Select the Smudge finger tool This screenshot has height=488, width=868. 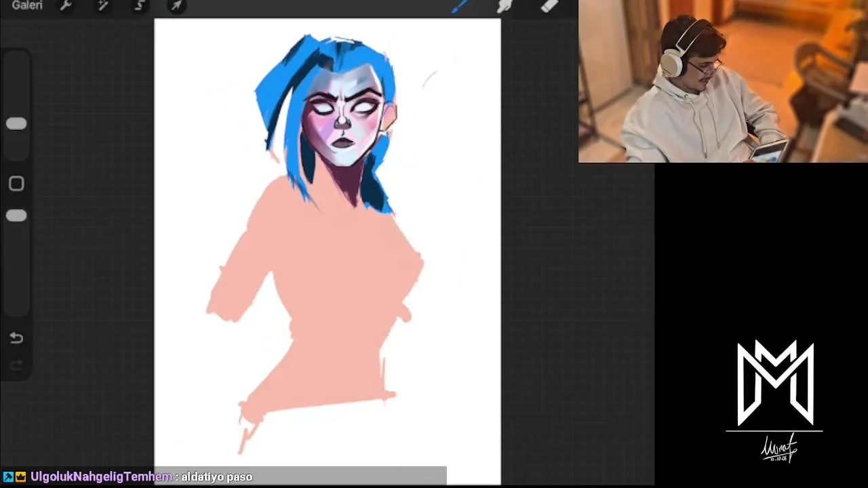pyautogui.click(x=505, y=6)
